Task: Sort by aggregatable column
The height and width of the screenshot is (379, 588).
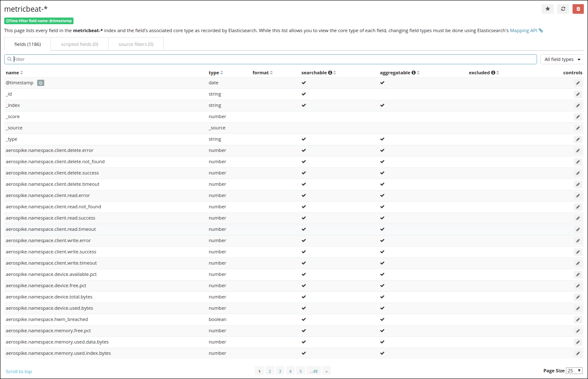Action: [x=400, y=73]
